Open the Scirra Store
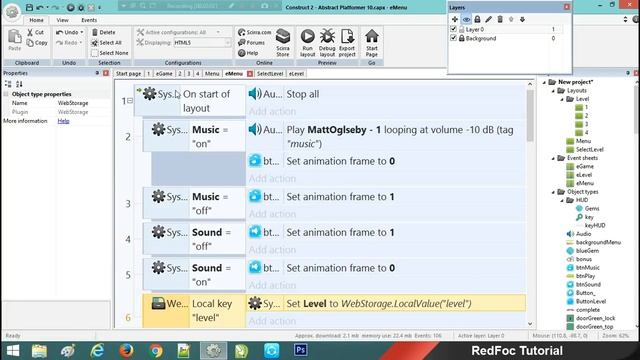Image resolution: width=640 pixels, height=360 pixels. pyautogui.click(x=283, y=42)
